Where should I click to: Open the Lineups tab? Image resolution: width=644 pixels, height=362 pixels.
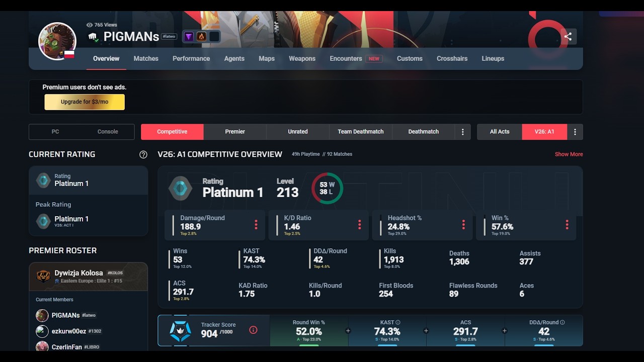493,58
